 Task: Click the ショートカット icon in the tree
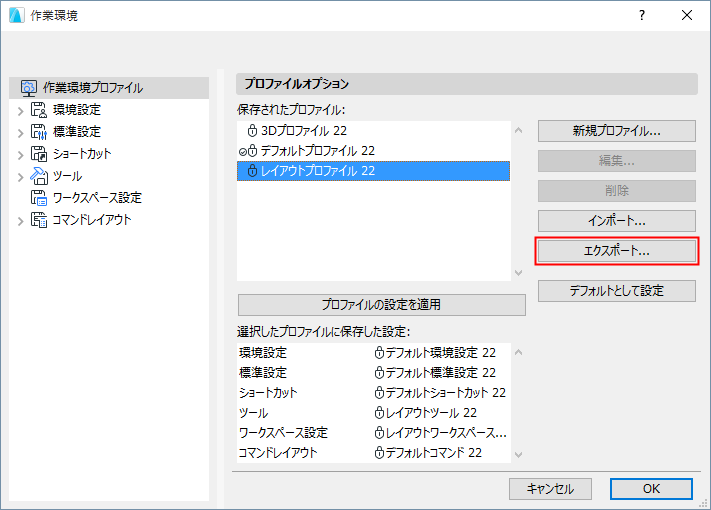coord(39,154)
